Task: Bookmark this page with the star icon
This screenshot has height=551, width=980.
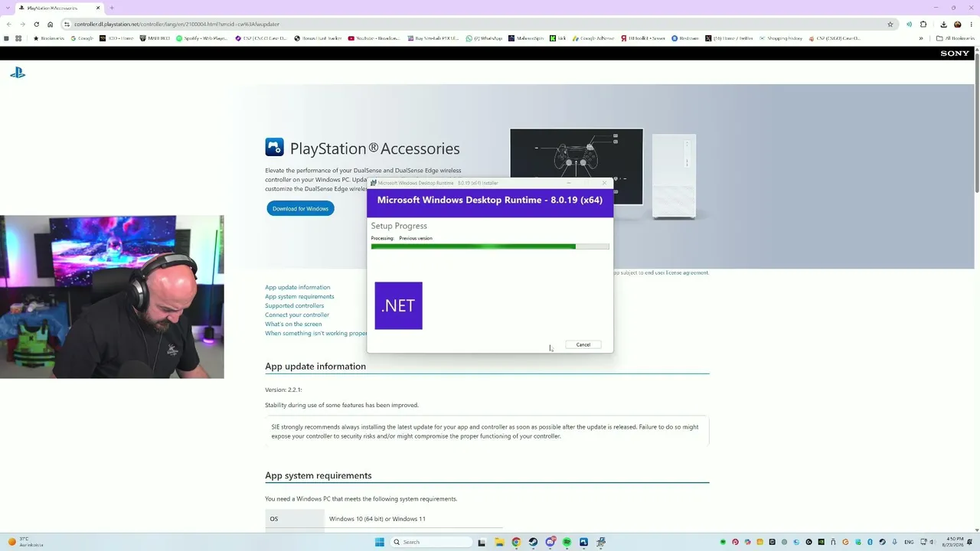Action: click(x=890, y=24)
